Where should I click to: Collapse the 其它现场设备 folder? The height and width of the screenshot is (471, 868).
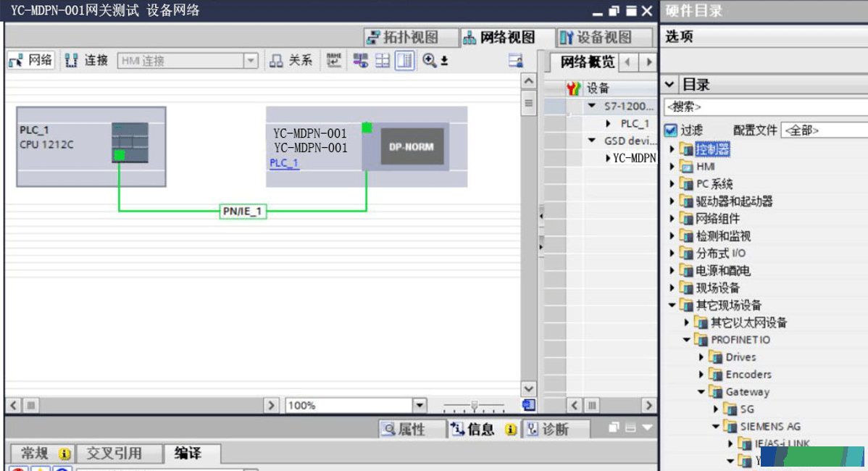pos(672,305)
